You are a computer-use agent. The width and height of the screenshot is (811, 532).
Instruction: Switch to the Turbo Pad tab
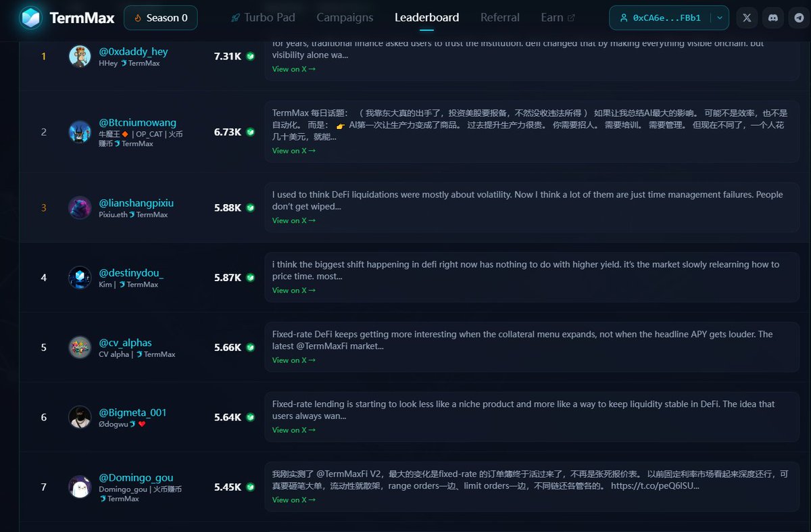coord(262,18)
